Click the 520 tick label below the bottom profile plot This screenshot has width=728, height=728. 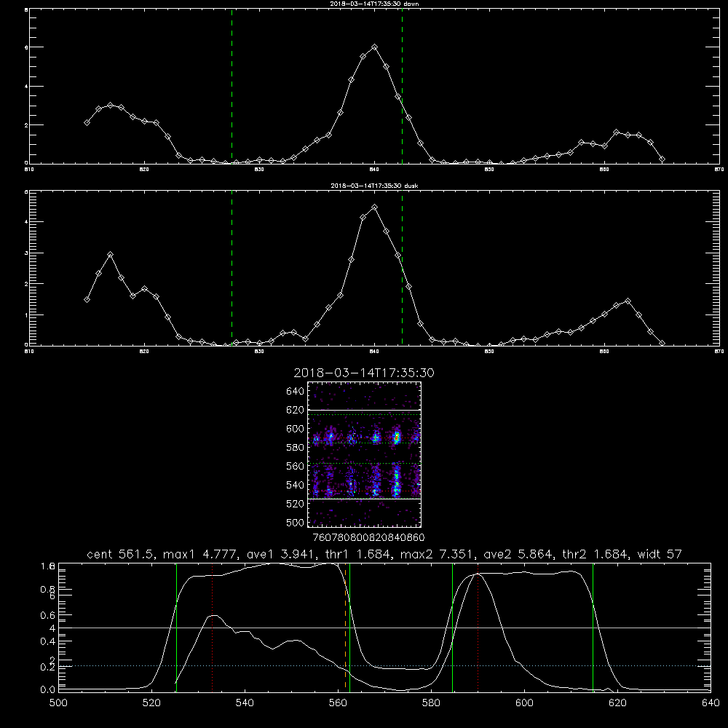coord(151,703)
